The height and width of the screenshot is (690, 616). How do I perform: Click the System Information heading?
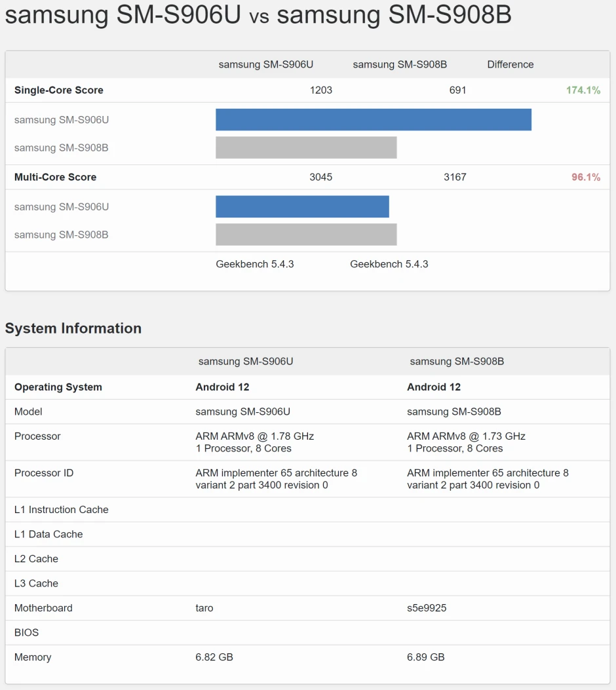click(x=73, y=328)
